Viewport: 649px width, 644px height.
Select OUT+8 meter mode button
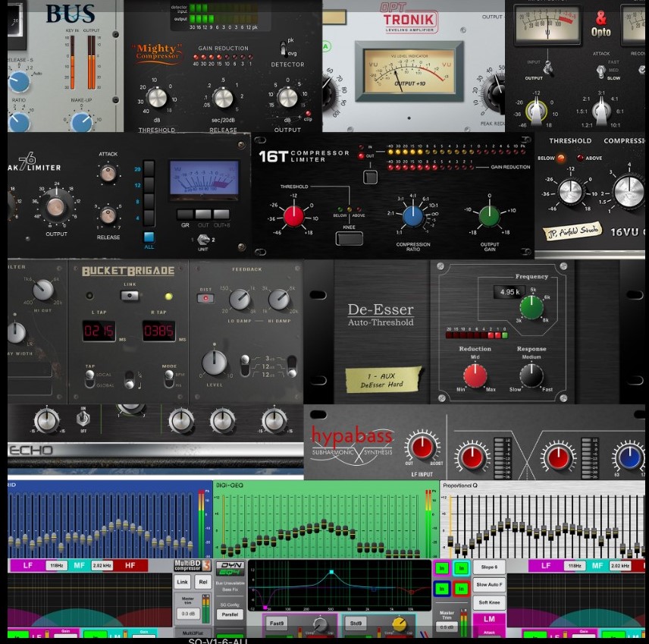click(221, 215)
